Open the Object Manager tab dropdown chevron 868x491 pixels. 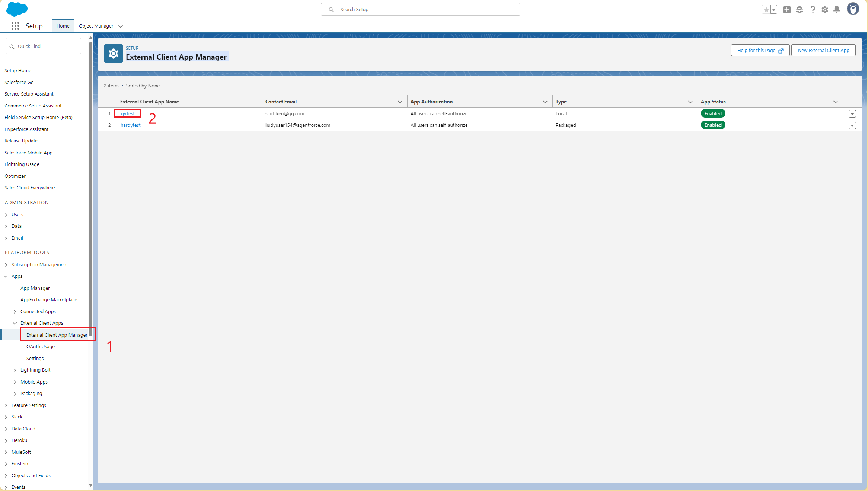121,26
